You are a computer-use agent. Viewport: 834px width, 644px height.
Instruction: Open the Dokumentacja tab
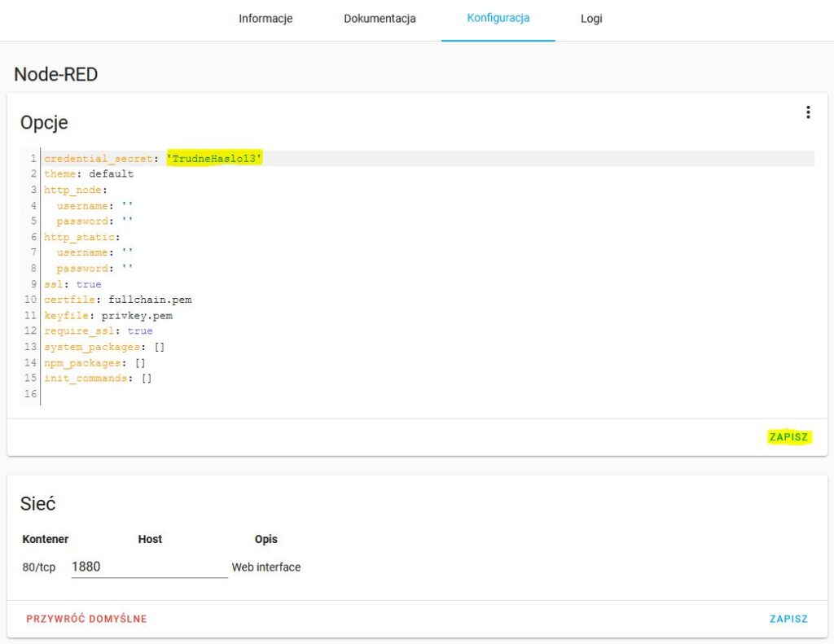click(x=380, y=18)
